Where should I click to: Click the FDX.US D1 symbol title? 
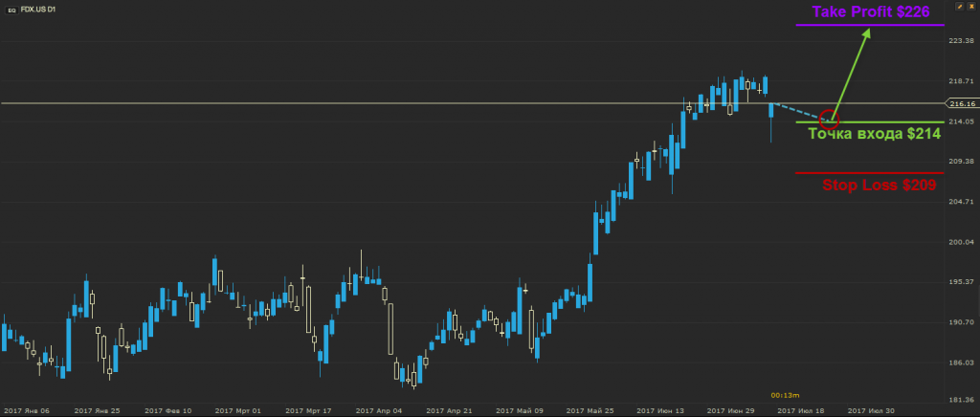coord(41,8)
